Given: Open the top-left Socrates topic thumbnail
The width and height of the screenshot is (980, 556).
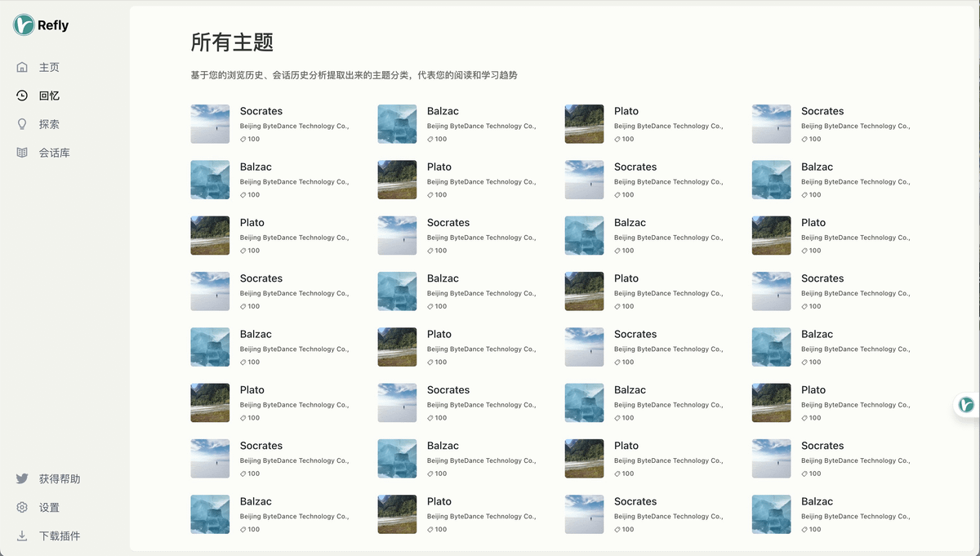Looking at the screenshot, I should 210,124.
